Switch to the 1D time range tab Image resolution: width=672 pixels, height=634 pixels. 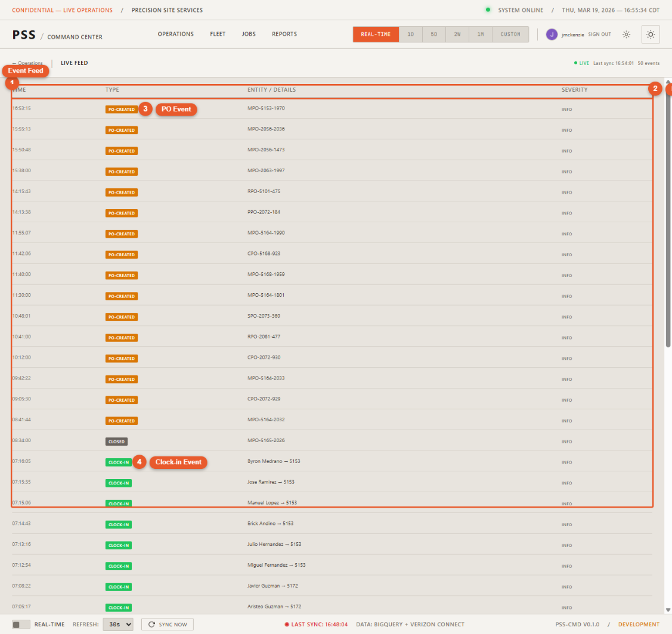(411, 34)
